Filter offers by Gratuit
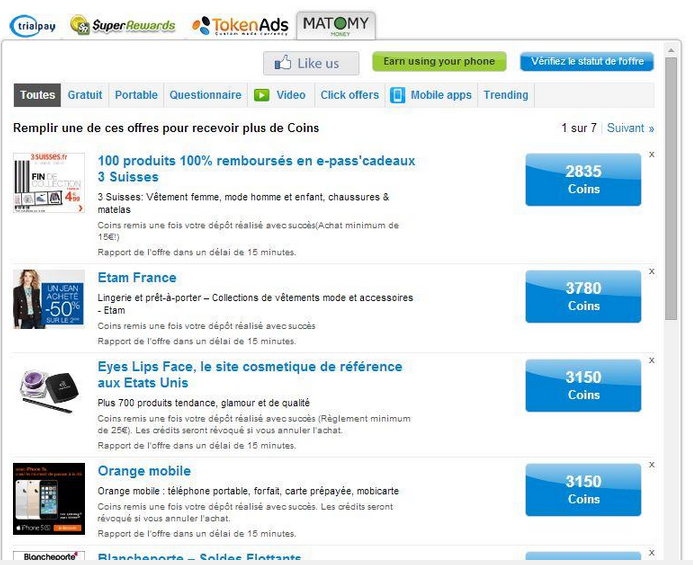 pyautogui.click(x=84, y=95)
